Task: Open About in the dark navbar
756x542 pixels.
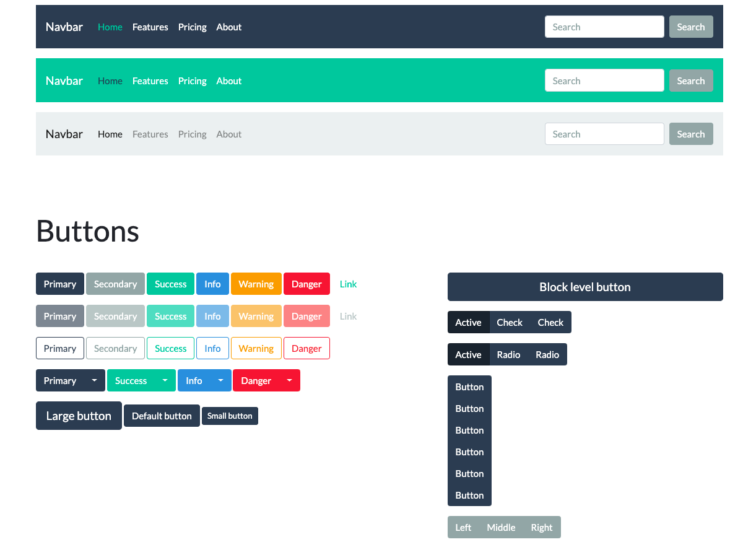Action: 229,27
